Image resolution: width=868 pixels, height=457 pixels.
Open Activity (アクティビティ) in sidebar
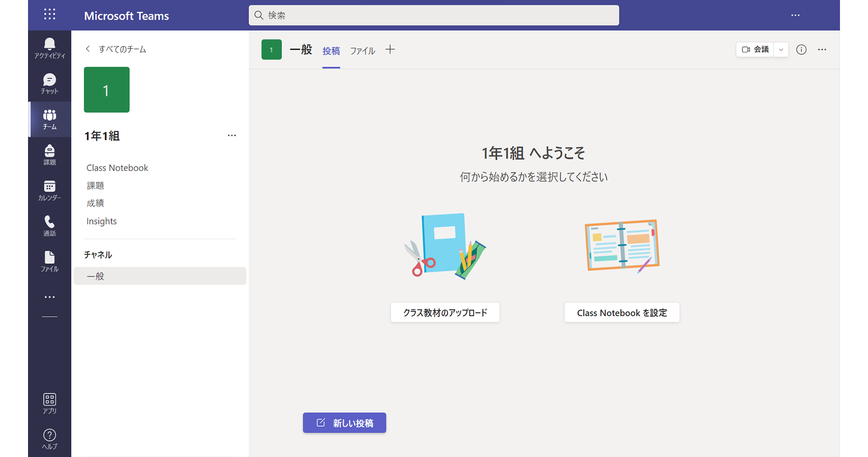(x=50, y=48)
